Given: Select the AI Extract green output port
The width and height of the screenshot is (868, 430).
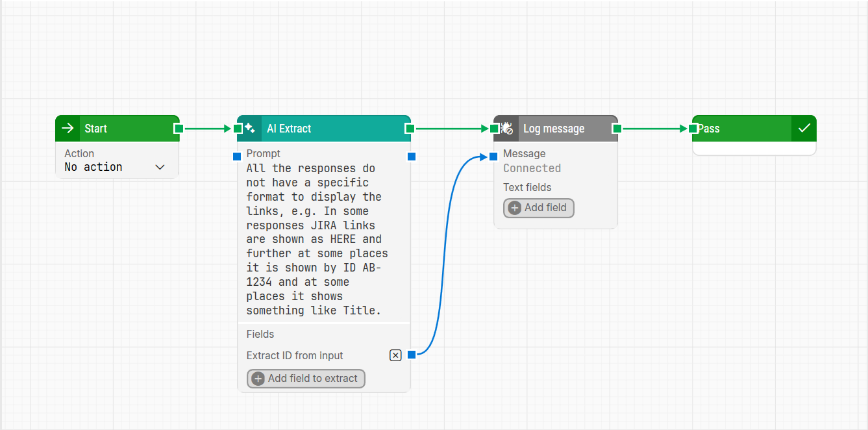Looking at the screenshot, I should click(410, 129).
